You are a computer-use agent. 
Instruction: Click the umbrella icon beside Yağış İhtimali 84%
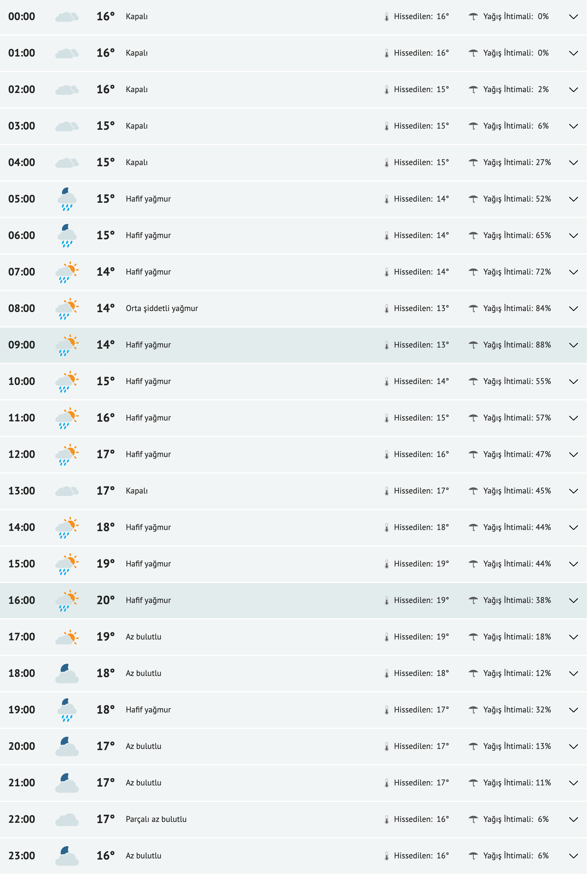(x=473, y=308)
